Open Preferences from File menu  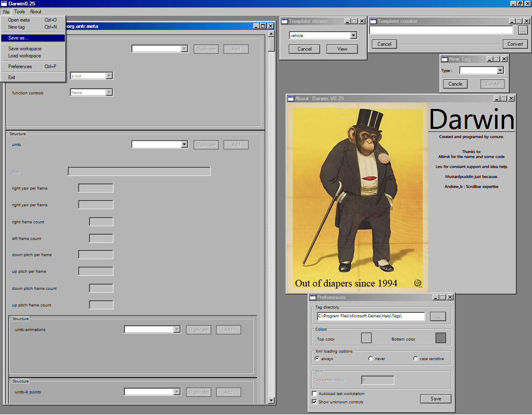pyautogui.click(x=32, y=67)
